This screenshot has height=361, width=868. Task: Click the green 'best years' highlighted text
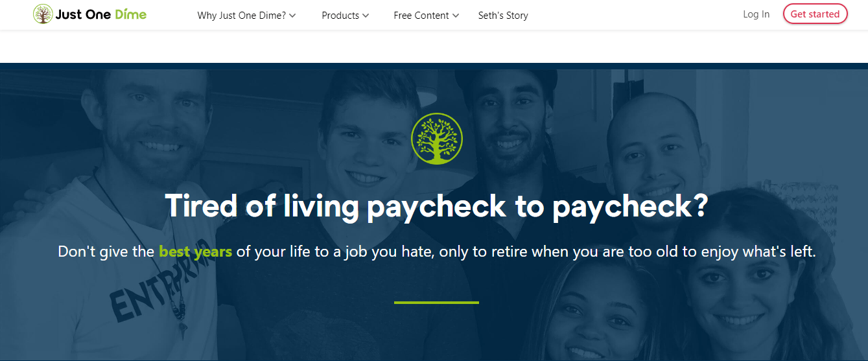click(x=195, y=251)
